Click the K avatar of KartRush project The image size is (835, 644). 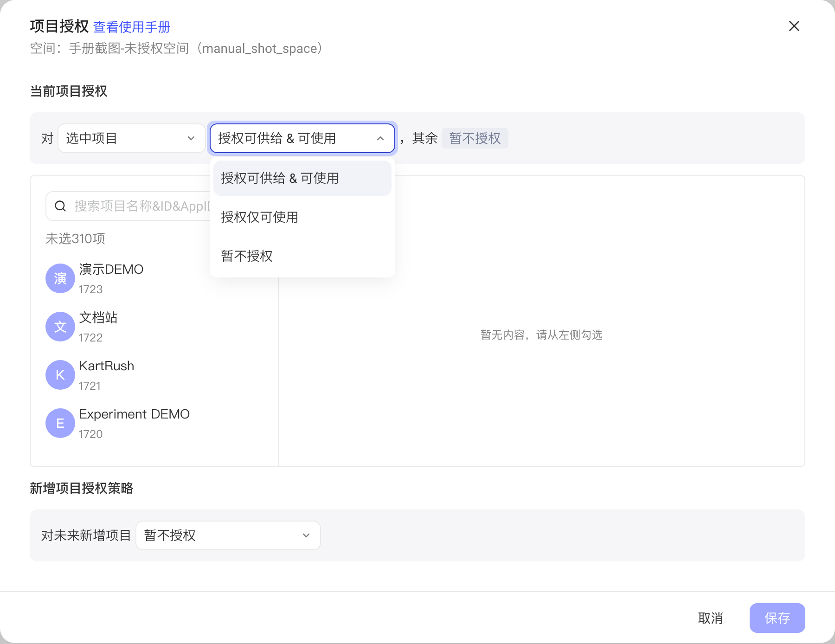coord(60,375)
